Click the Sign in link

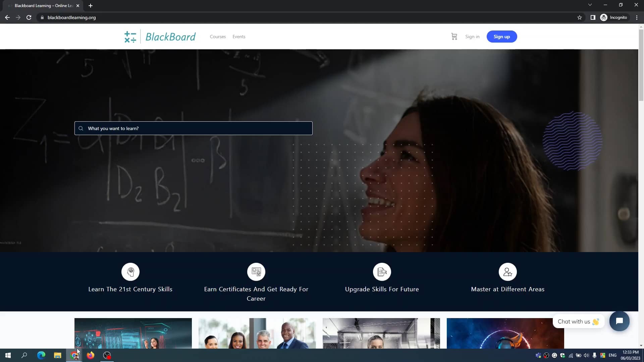[x=472, y=37]
